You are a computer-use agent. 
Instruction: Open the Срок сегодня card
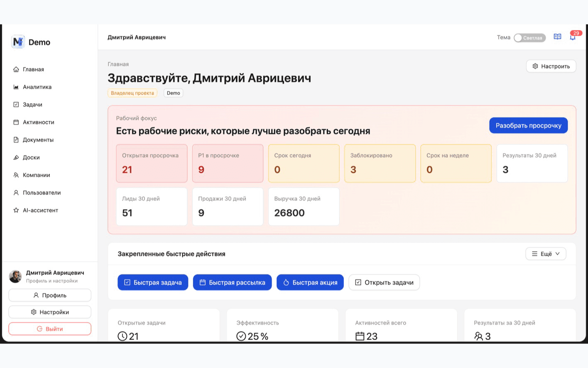[x=304, y=163]
